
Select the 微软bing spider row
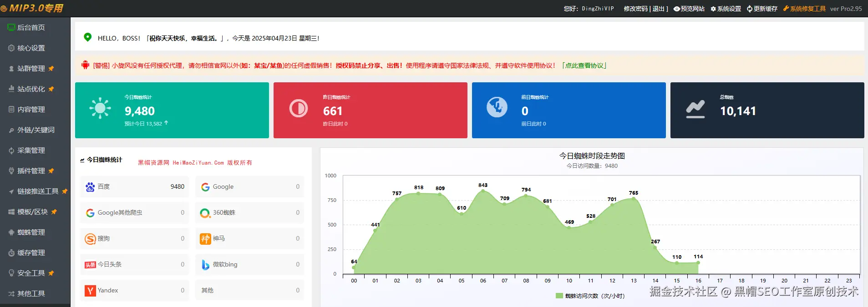point(250,264)
